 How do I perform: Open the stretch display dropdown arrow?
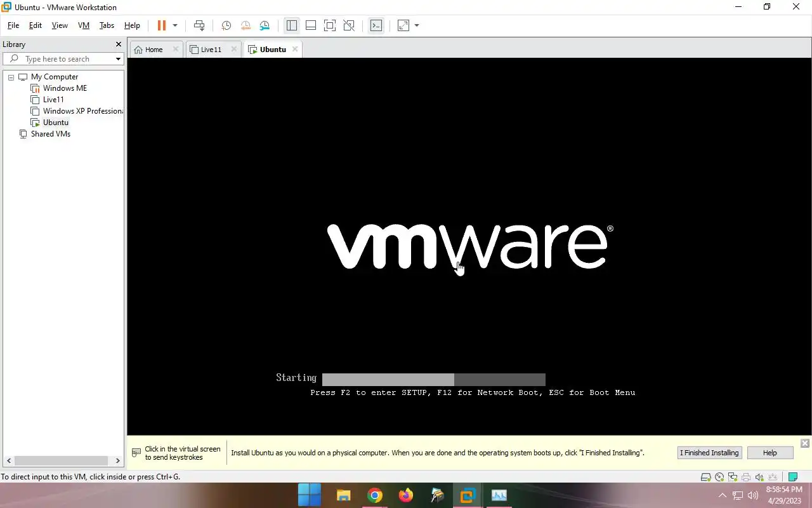[417, 25]
